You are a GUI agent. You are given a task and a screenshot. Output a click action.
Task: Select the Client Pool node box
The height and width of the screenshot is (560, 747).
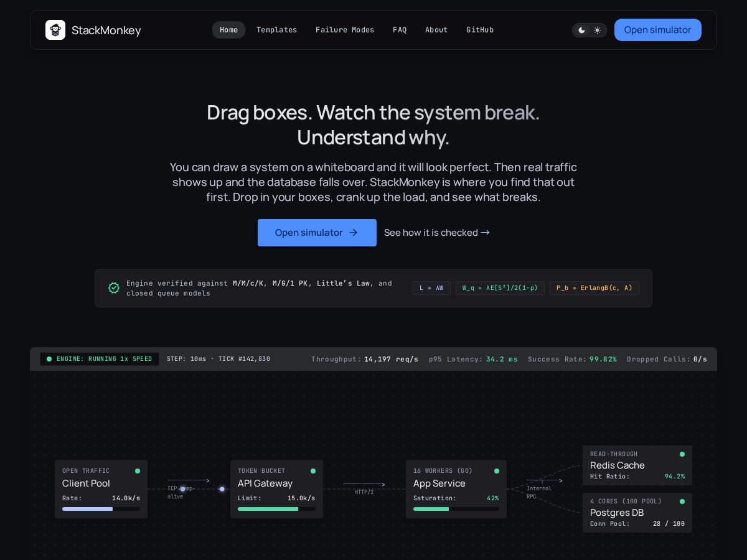coord(101,489)
